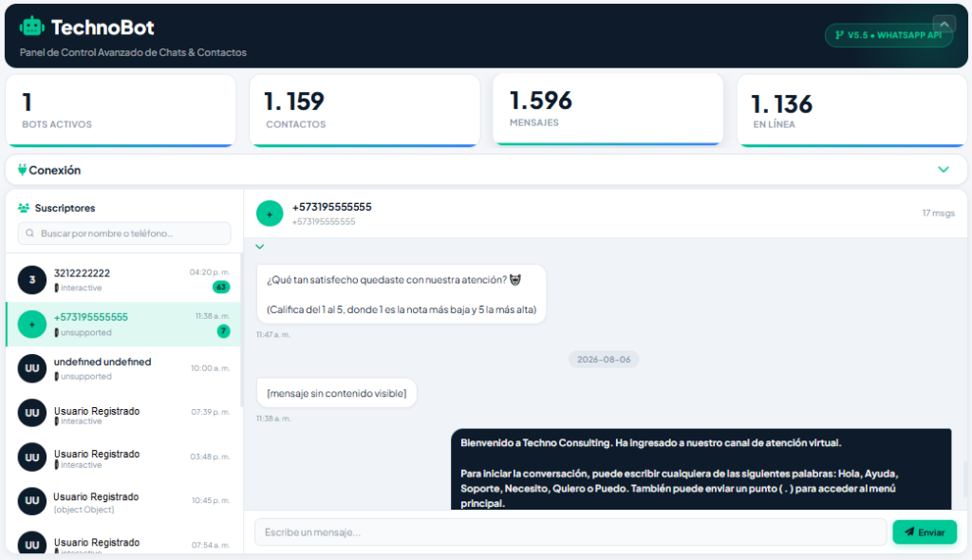
Task: Click the 7 unread badge
Action: click(x=223, y=331)
